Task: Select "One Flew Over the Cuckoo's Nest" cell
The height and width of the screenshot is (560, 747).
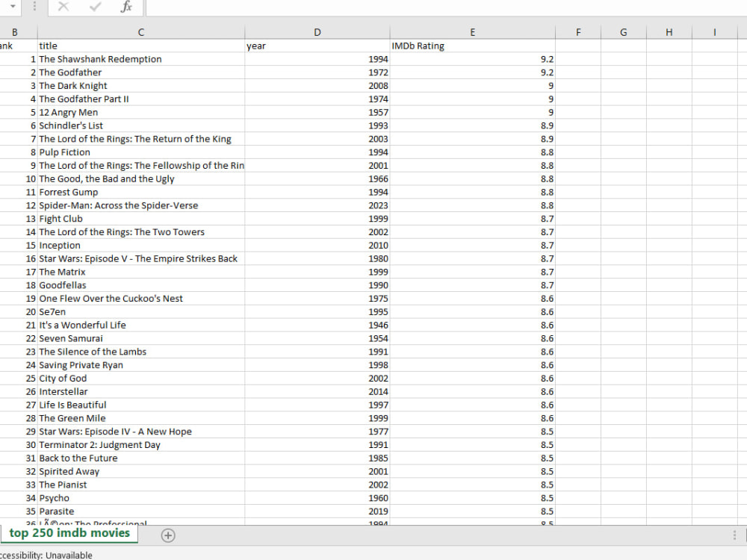Action: (141, 299)
